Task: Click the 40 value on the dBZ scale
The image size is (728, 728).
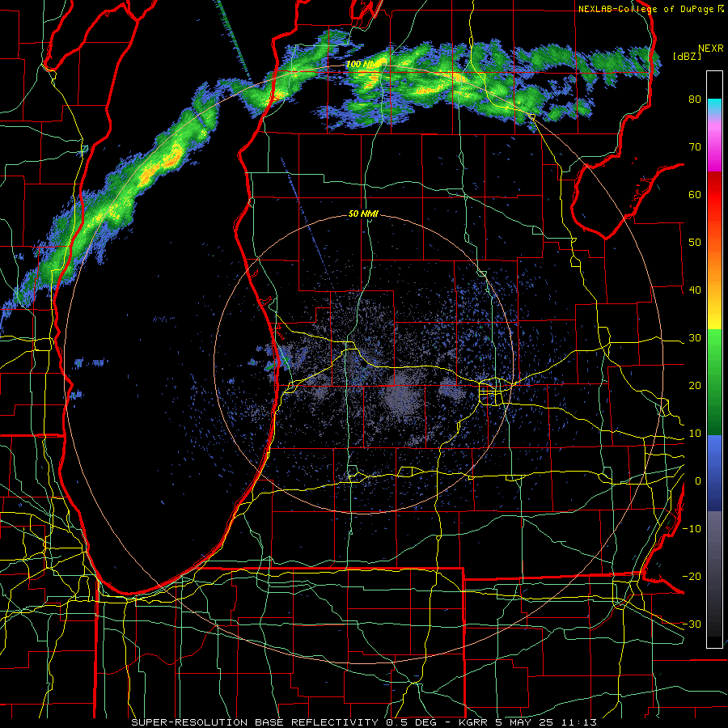Action: tap(695, 290)
